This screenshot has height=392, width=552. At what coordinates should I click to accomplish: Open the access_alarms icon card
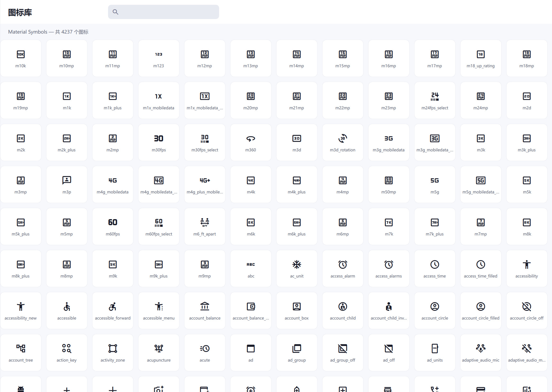[x=389, y=269]
